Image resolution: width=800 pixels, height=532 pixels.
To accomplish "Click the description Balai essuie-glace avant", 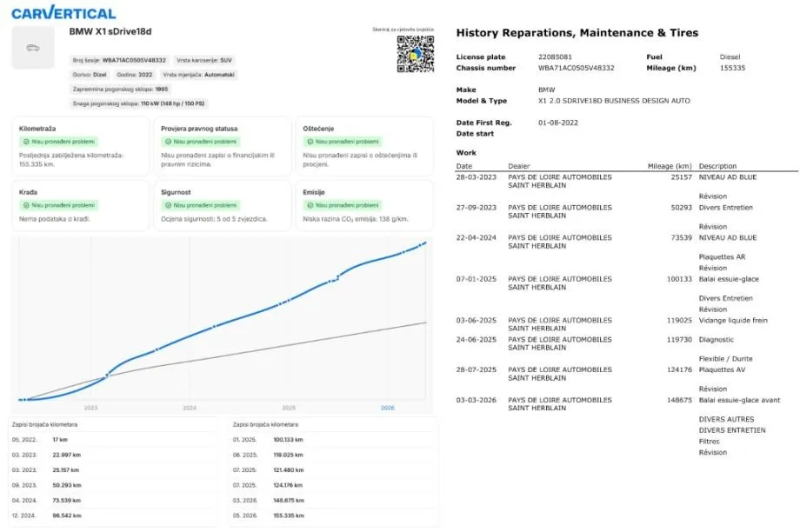I will (x=740, y=401).
